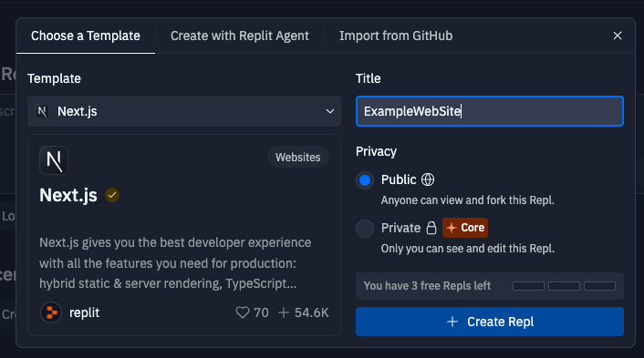This screenshot has height=358, width=644.
Task: Select the Choose a Template tab
Action: [x=86, y=36]
